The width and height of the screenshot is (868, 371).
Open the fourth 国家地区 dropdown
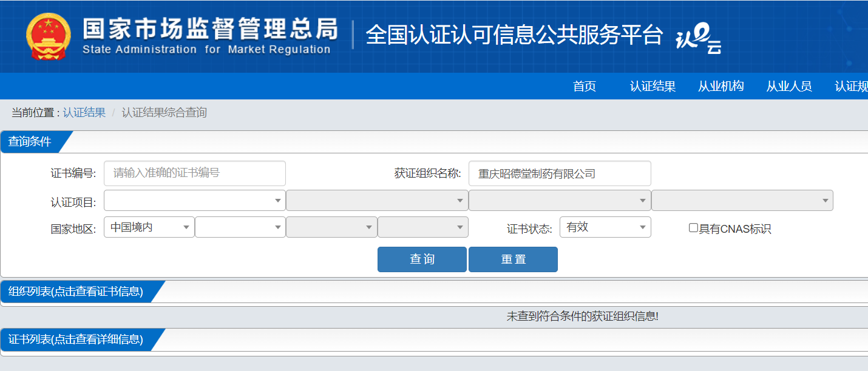pos(423,227)
